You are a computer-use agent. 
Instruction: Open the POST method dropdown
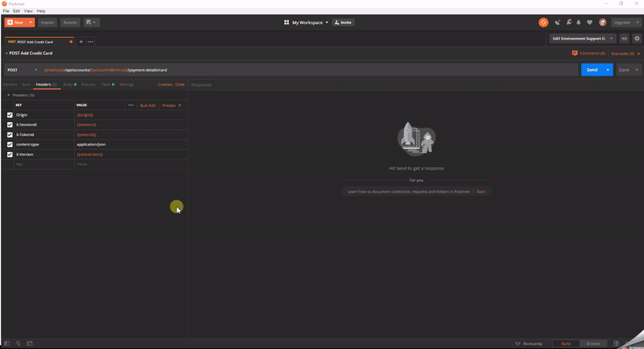click(x=22, y=70)
